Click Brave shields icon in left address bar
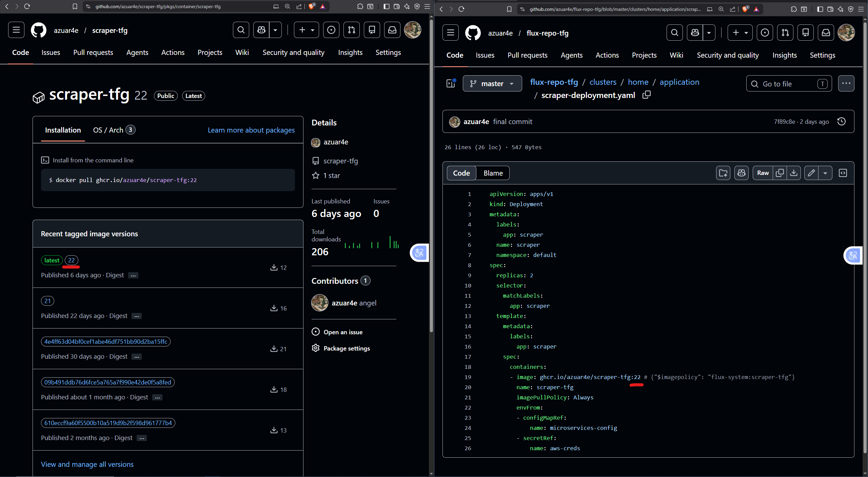 pyautogui.click(x=311, y=6)
